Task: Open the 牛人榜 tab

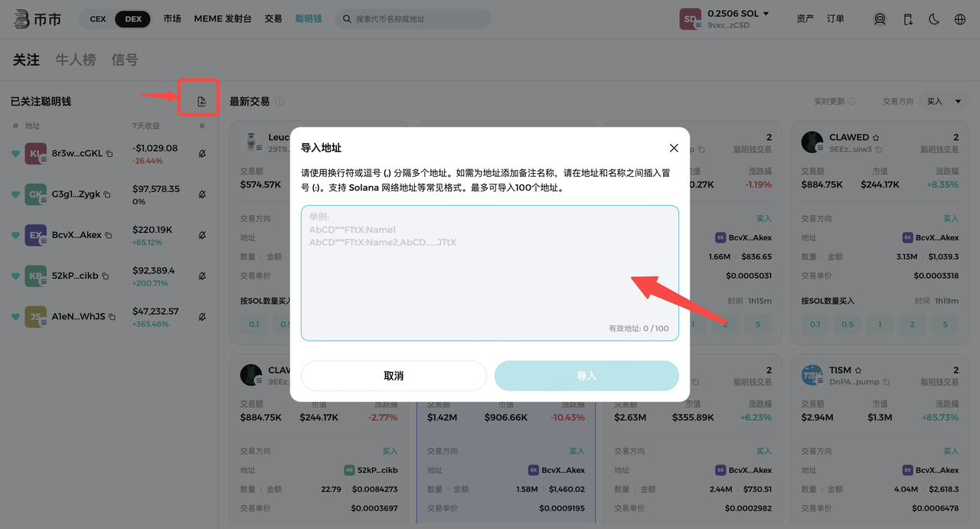Action: [x=75, y=60]
